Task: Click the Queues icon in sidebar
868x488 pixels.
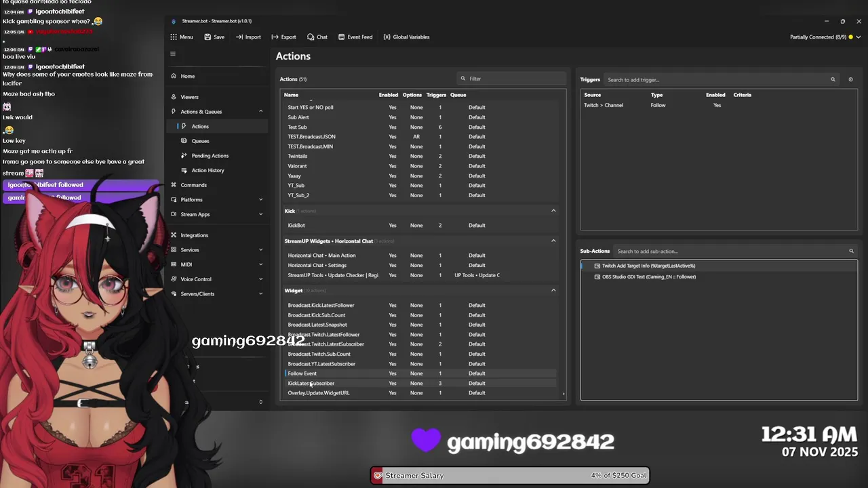Action: coord(184,141)
